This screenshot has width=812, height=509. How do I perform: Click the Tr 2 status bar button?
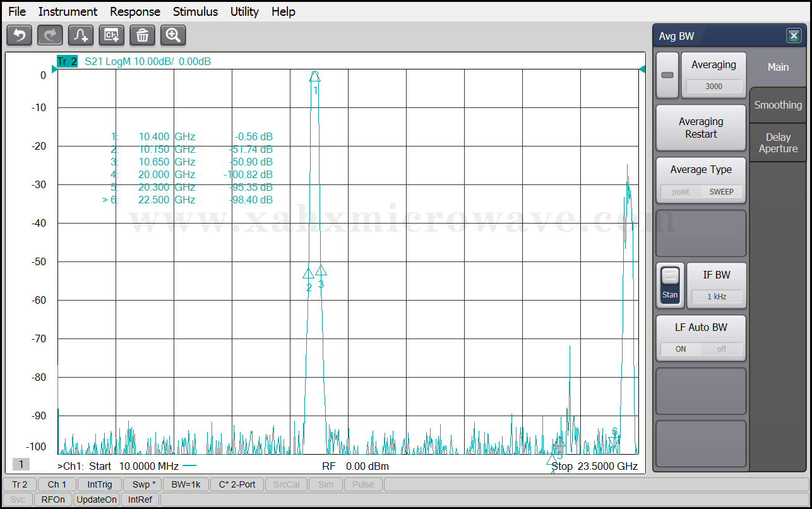click(x=20, y=484)
